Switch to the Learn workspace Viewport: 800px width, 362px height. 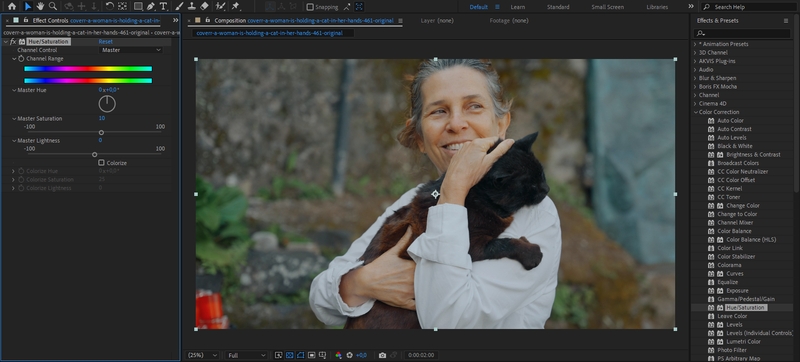pyautogui.click(x=517, y=7)
